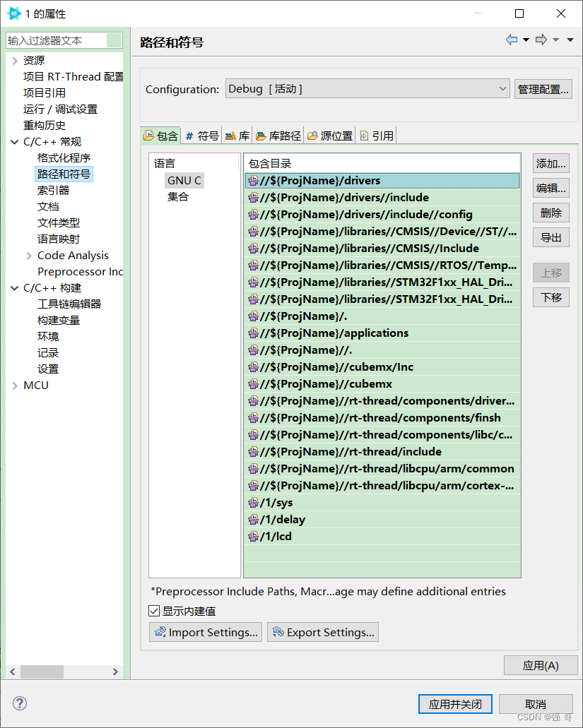Screen dimensions: 583x728
Task: Click the icon beside //${ProjName}/drivers entry
Action: pyautogui.click(x=253, y=180)
